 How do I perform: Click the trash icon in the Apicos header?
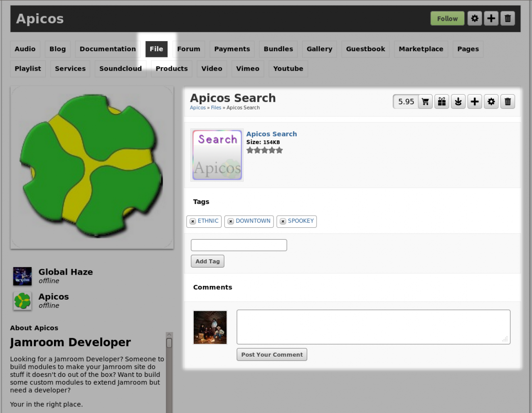click(507, 18)
